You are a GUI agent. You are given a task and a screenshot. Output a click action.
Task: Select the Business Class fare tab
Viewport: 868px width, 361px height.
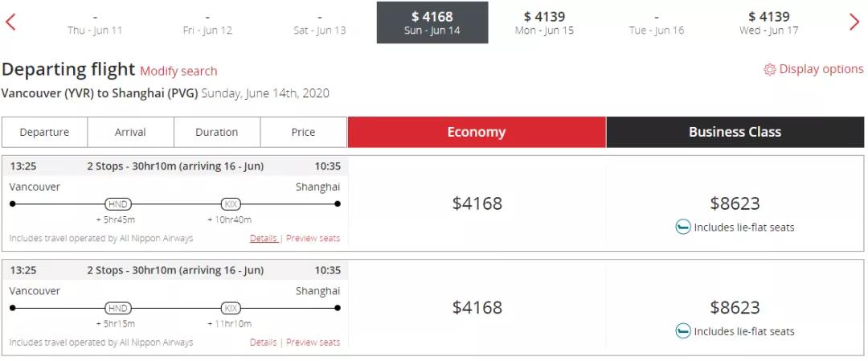pyautogui.click(x=735, y=132)
